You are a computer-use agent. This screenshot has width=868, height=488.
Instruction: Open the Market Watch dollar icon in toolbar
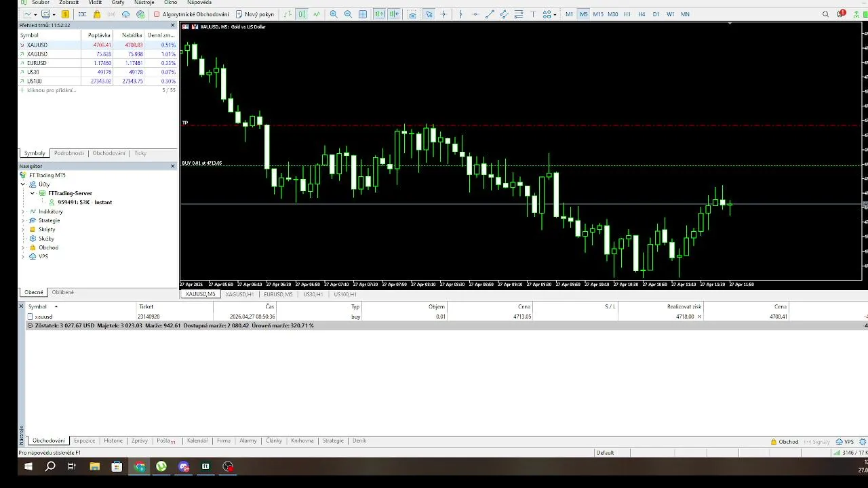coord(66,14)
